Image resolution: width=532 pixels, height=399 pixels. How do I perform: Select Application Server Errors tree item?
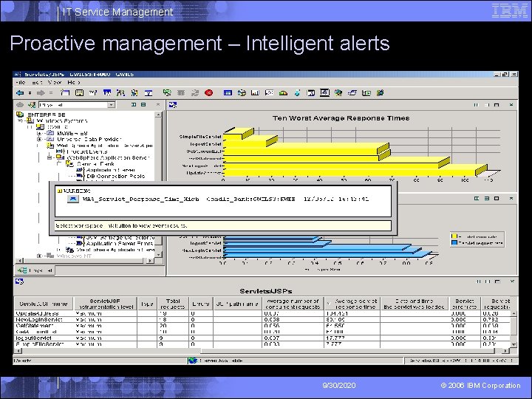point(120,243)
